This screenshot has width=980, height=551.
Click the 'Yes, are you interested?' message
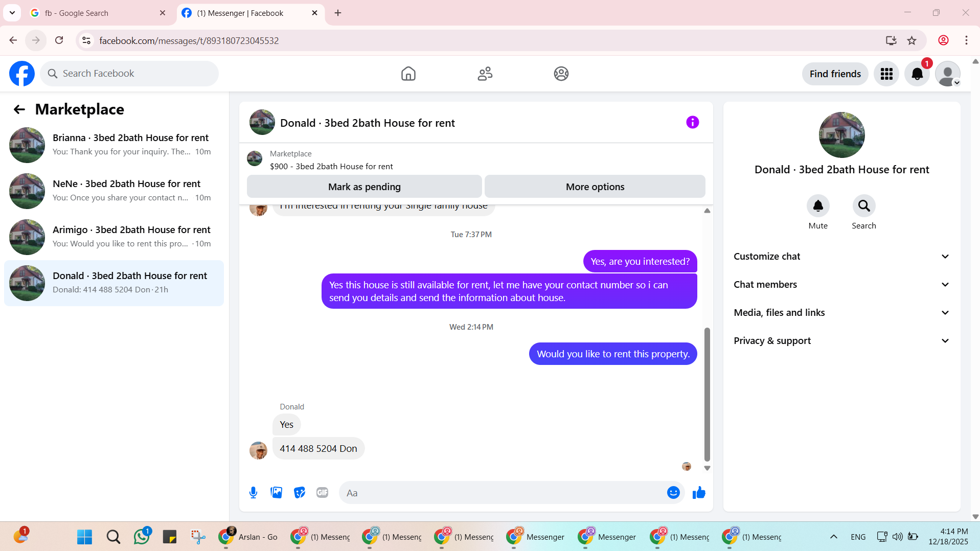[x=640, y=262]
